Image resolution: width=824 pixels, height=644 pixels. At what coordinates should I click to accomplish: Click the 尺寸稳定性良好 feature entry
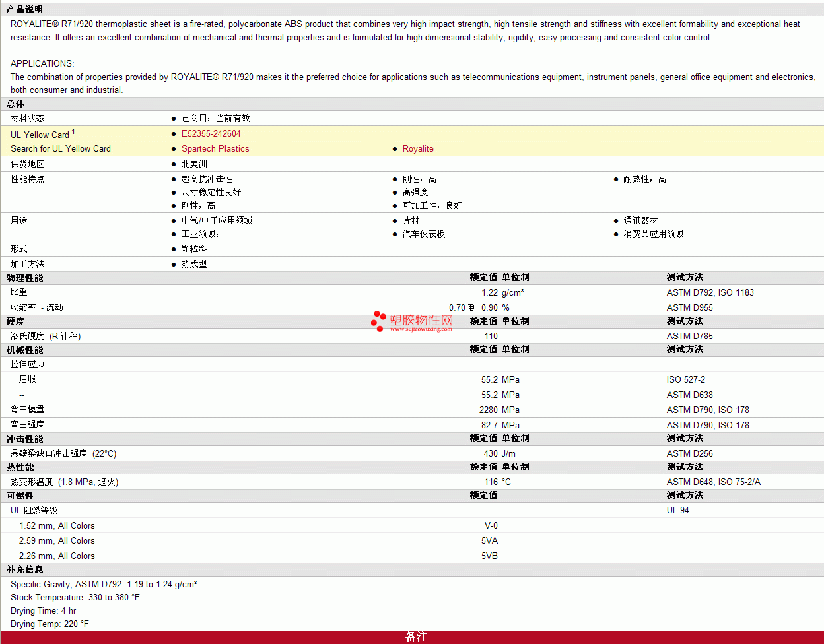point(211,192)
